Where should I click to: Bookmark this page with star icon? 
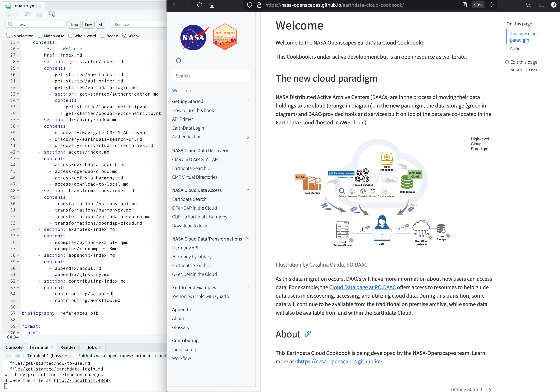pyautogui.click(x=491, y=5)
